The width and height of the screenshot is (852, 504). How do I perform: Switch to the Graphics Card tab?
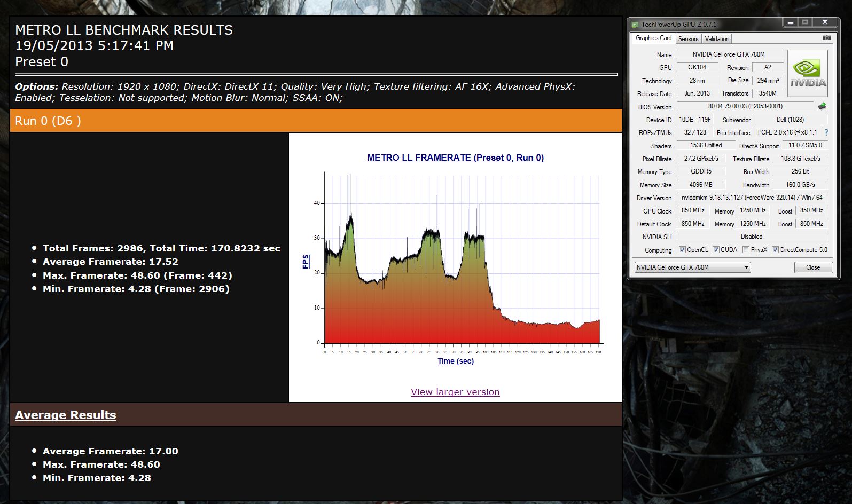[x=653, y=38]
